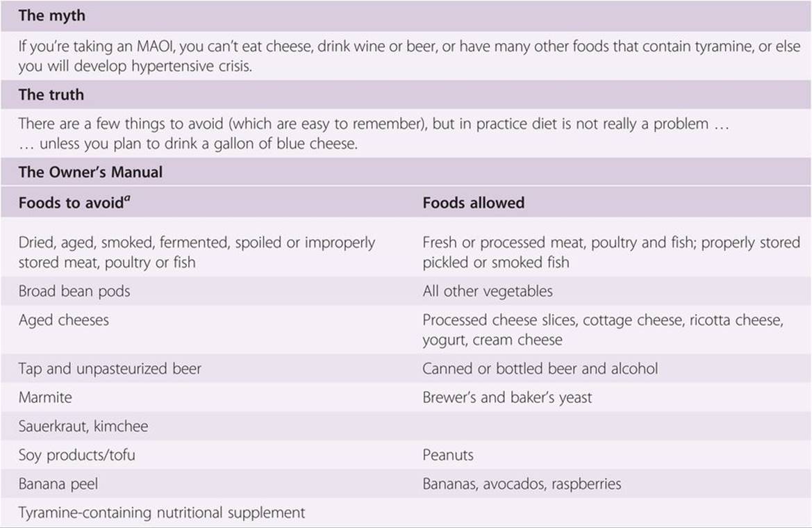
Task: Select the 'Aged cheeses' entry
Action: (x=64, y=320)
